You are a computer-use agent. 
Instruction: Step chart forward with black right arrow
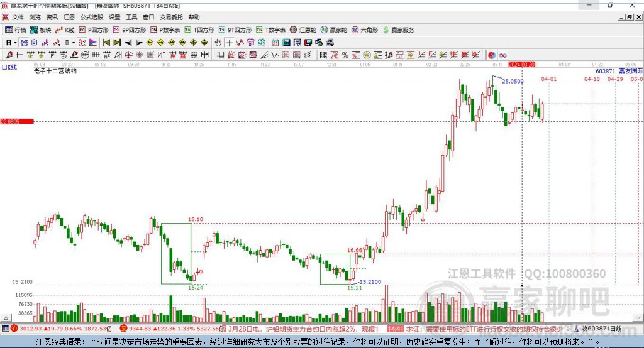[139, 43]
